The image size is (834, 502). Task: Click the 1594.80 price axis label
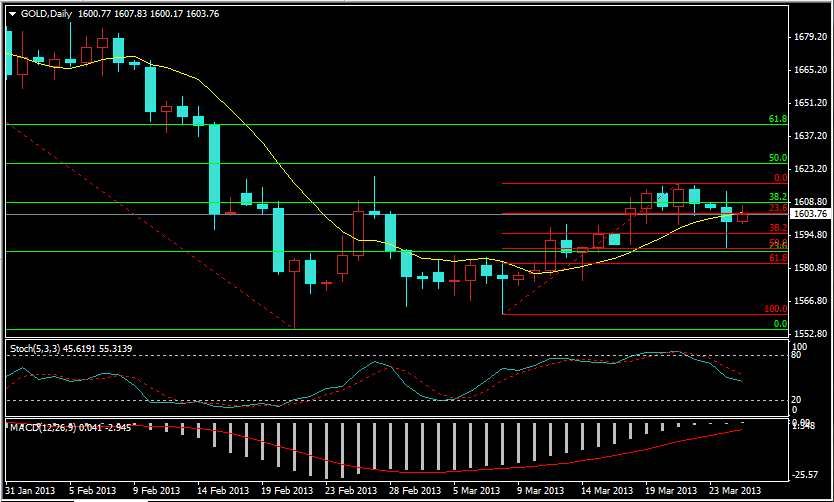pos(810,235)
